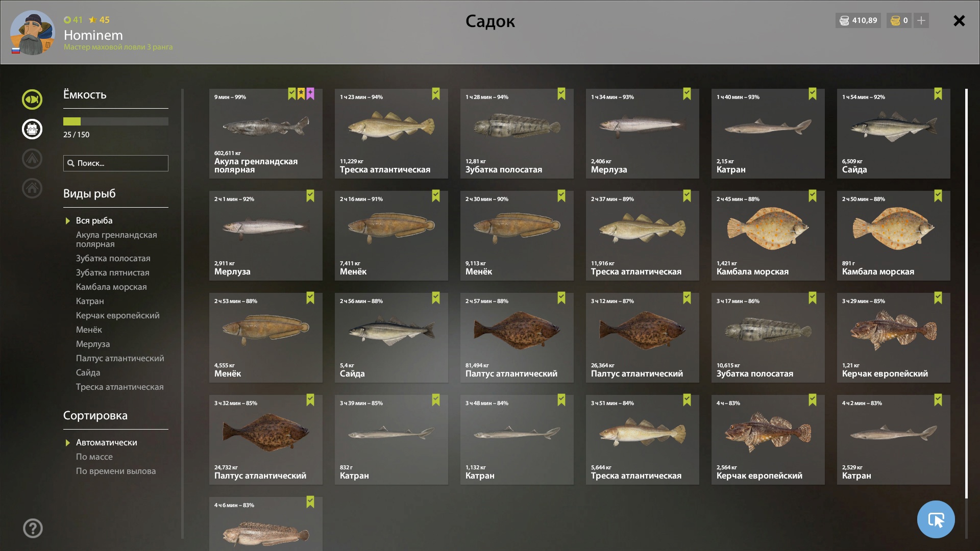
Task: Open the 81,494 кг Палтус атлантический card
Action: point(517,338)
